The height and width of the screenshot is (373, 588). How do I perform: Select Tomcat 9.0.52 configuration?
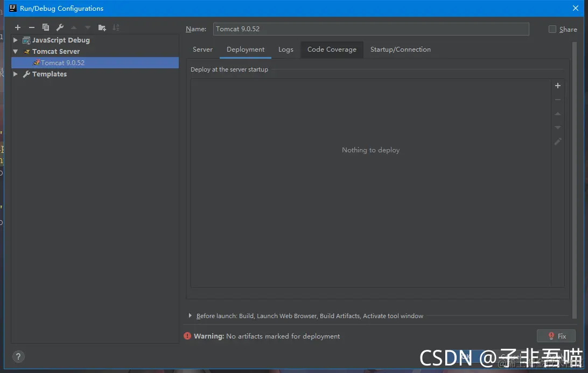[x=95, y=62]
